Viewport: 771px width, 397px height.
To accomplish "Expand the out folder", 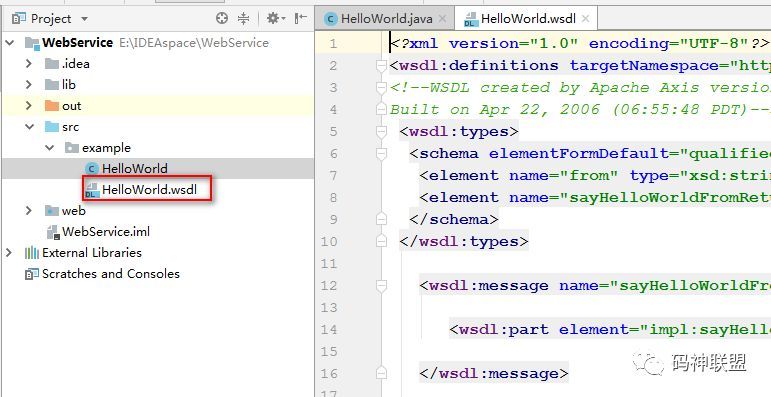I will tap(29, 106).
